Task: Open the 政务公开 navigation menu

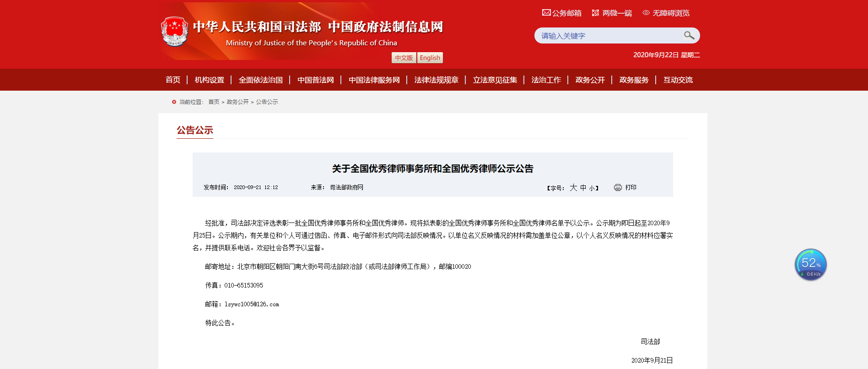Action: point(590,80)
